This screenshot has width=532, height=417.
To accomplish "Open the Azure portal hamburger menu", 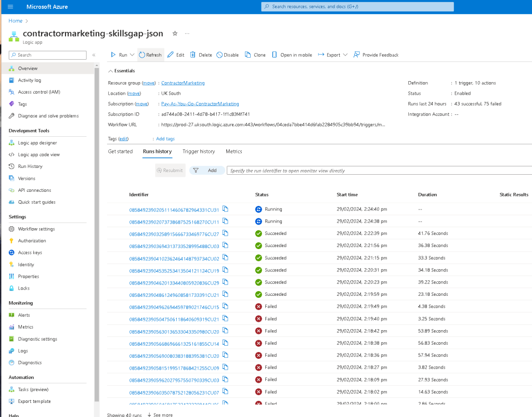I will (10, 6).
